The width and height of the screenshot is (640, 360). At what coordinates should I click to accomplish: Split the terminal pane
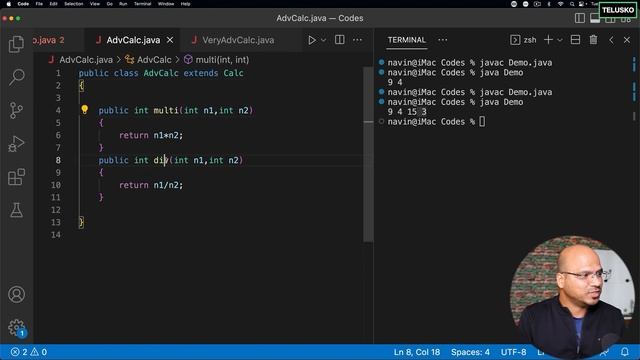(576, 40)
